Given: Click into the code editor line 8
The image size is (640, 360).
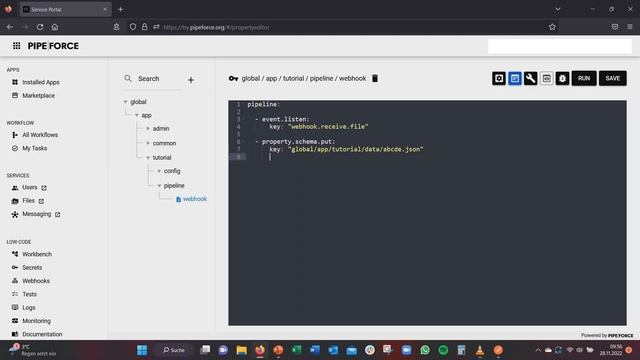Looking at the screenshot, I should click(436, 157).
